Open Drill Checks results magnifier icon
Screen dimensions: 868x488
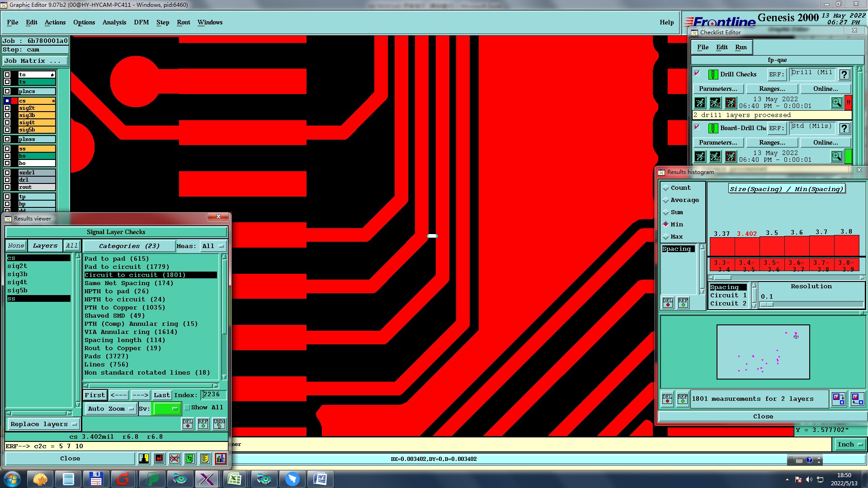point(837,103)
